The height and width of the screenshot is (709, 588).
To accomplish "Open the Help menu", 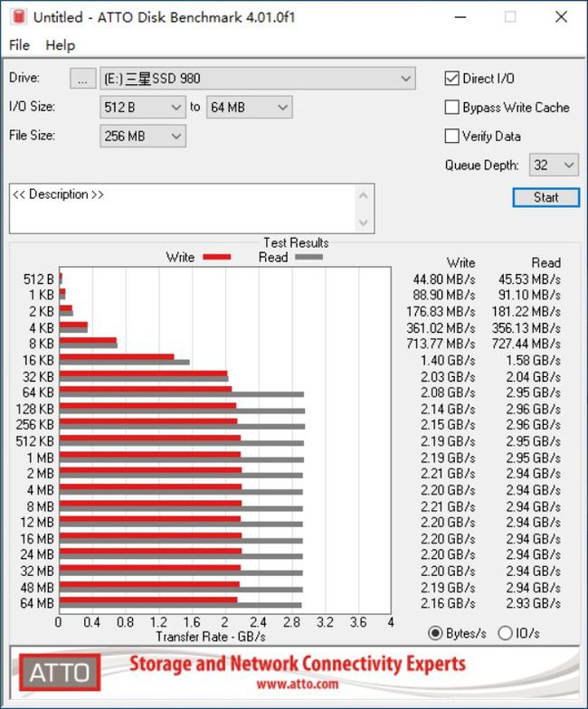I will (60, 45).
